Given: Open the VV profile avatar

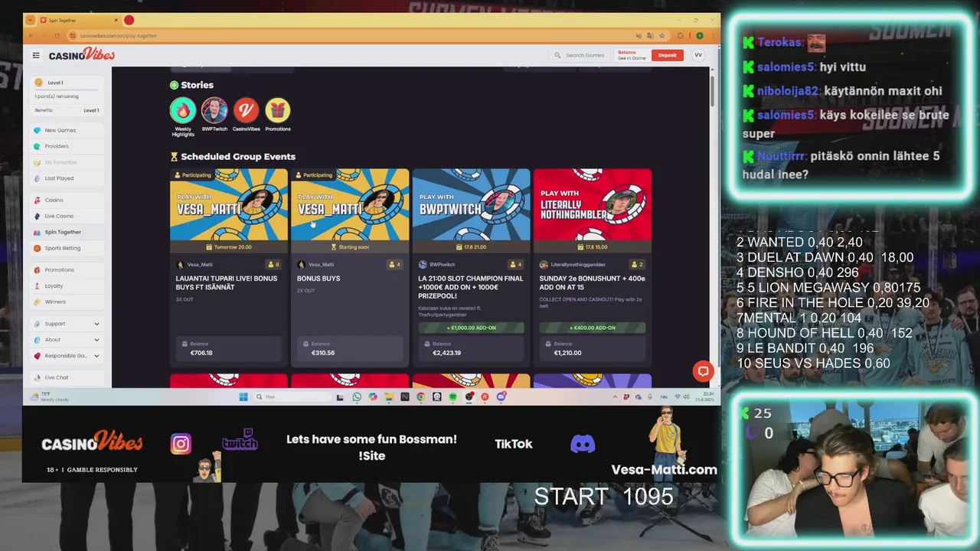Looking at the screenshot, I should click(698, 55).
